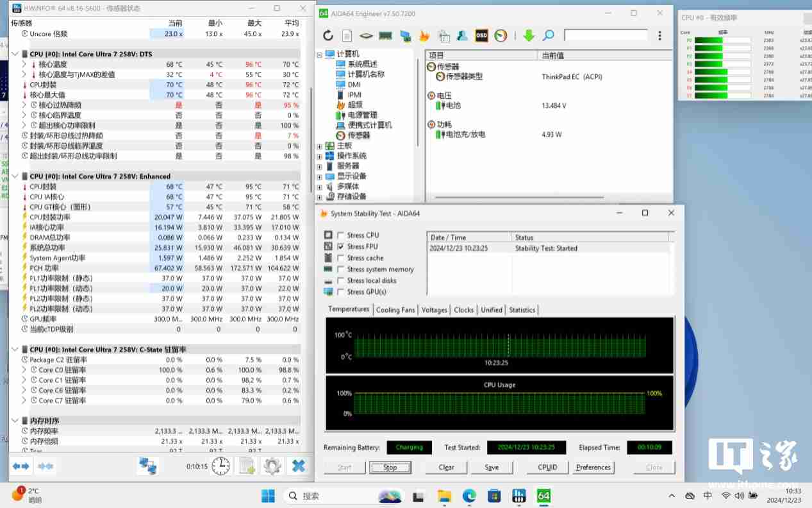Select the memory module icon in AIDA64 toolbar
The height and width of the screenshot is (508, 812).
coord(385,35)
